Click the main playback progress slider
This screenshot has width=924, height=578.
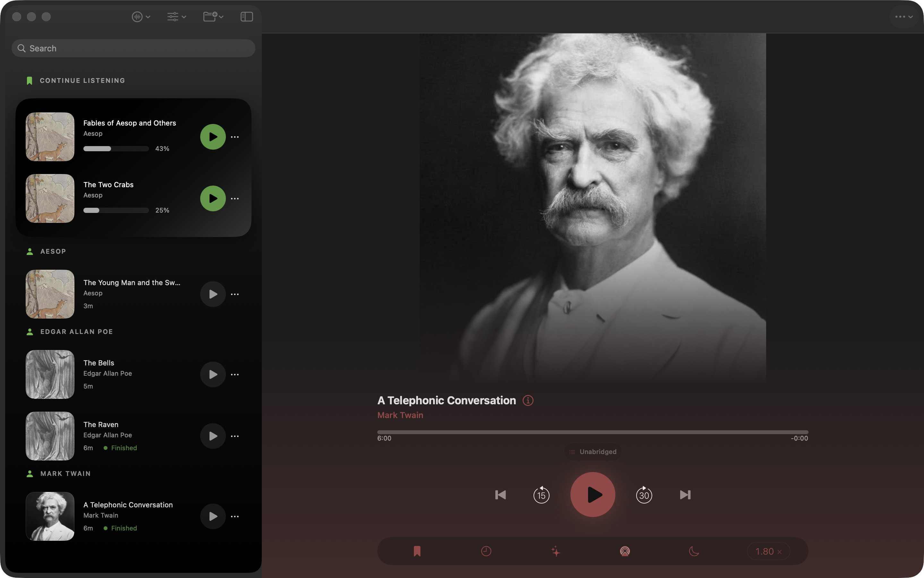tap(593, 432)
